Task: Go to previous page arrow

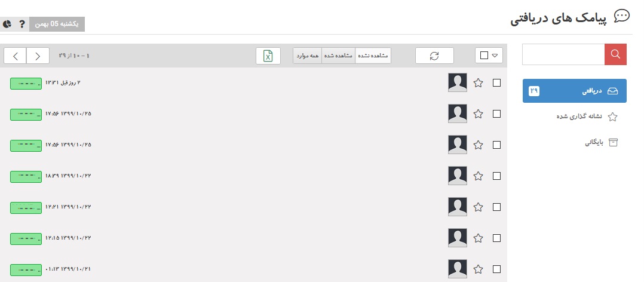Action: [x=38, y=56]
